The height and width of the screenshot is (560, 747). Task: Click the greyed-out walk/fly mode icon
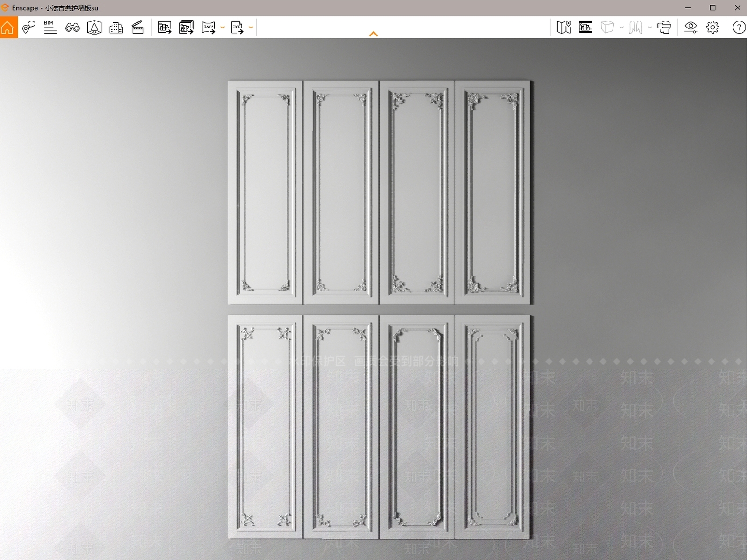635,28
